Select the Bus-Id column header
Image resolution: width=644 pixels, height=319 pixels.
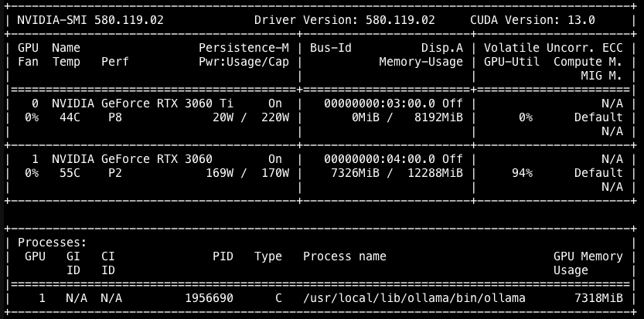[331, 48]
